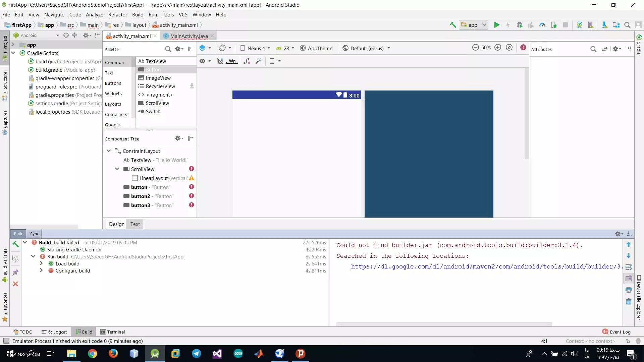Select ImageView in the Palette
Image resolution: width=644 pixels, height=362 pixels.
(x=166, y=78)
